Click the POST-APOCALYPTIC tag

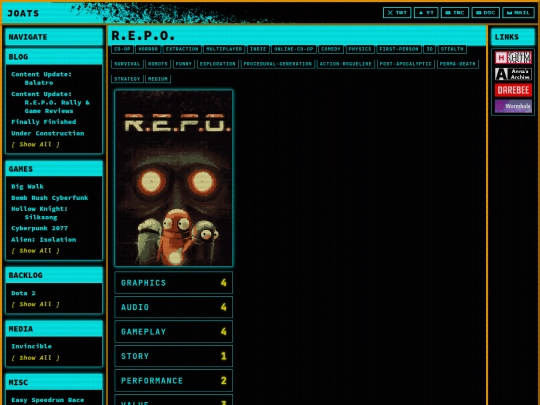pos(405,64)
